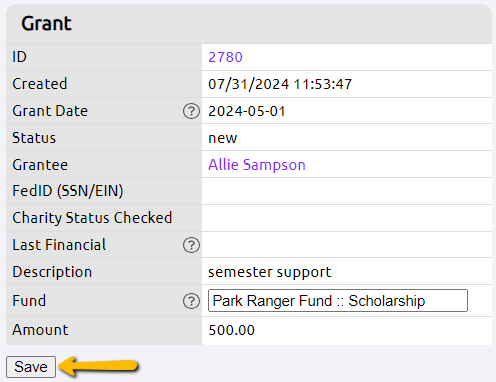Click the Charity Status Checked label
This screenshot has height=382, width=496.
point(92,218)
